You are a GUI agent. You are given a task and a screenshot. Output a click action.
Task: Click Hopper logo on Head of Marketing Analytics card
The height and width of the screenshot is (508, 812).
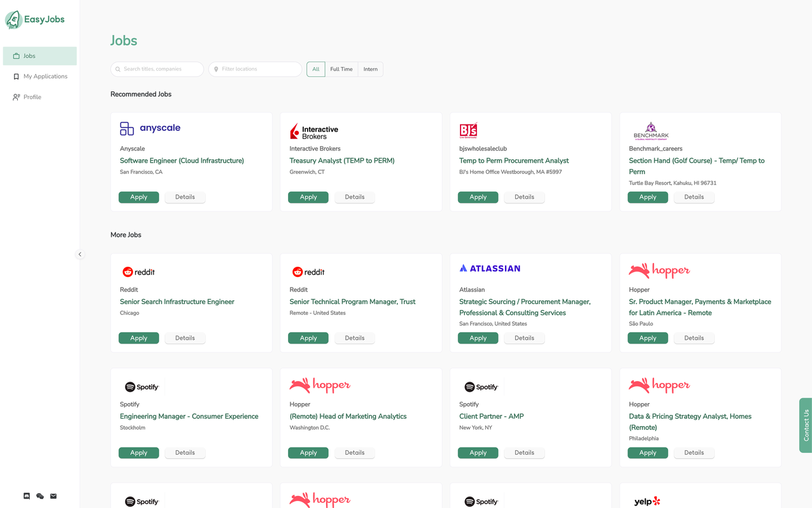pyautogui.click(x=320, y=385)
